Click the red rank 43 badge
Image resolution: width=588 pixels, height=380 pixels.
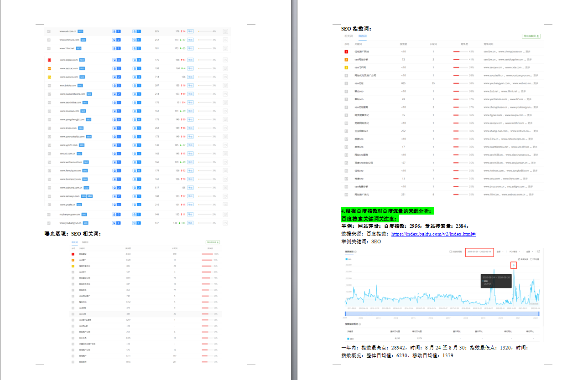click(49, 60)
